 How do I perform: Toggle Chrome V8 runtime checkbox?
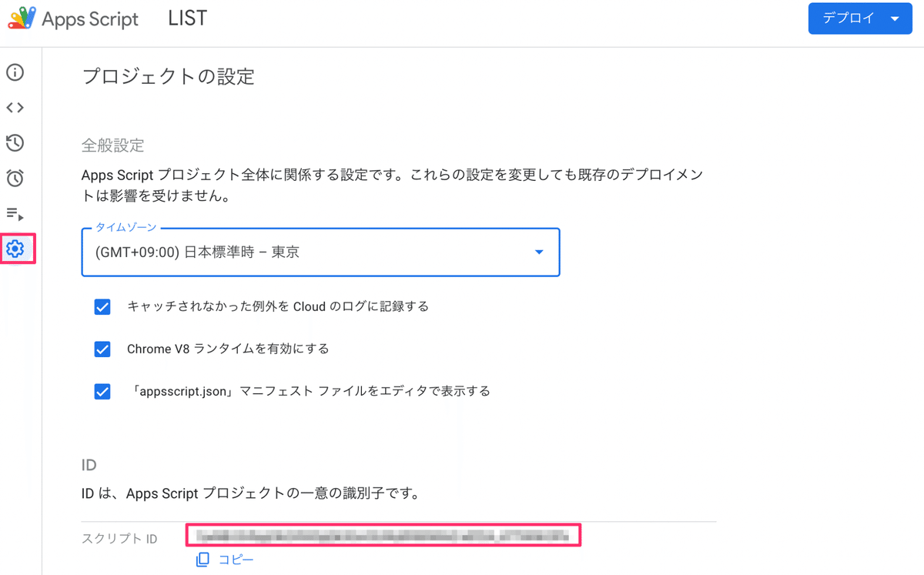coord(102,349)
